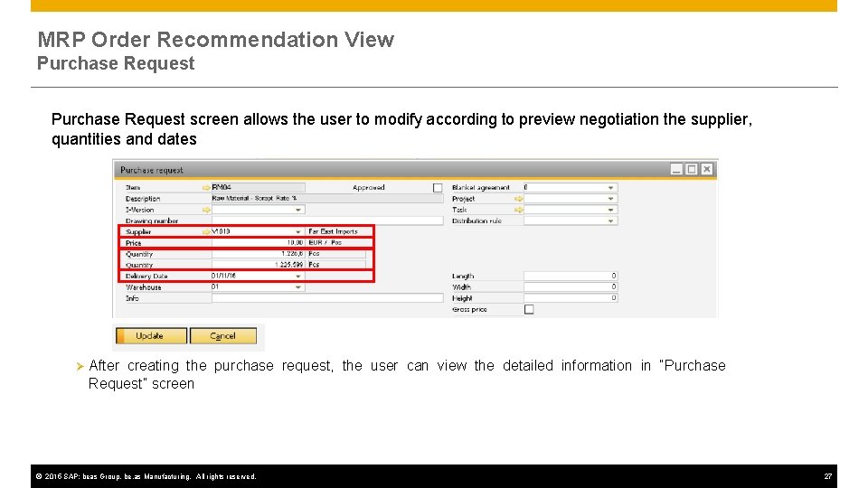Expand the Warehouse dropdown
868x488 pixels.
click(297, 287)
